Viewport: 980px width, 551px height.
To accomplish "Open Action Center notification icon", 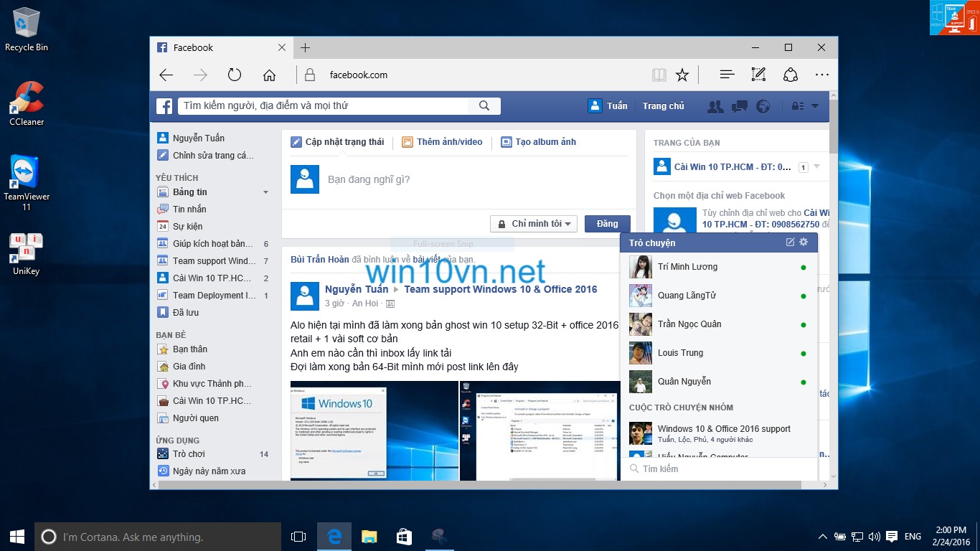I will pos(891,536).
